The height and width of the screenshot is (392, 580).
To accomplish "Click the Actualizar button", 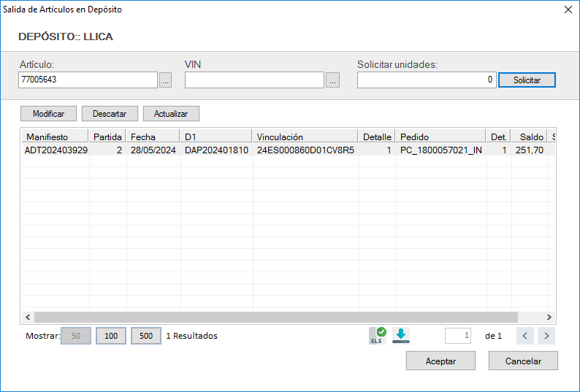I will click(171, 114).
